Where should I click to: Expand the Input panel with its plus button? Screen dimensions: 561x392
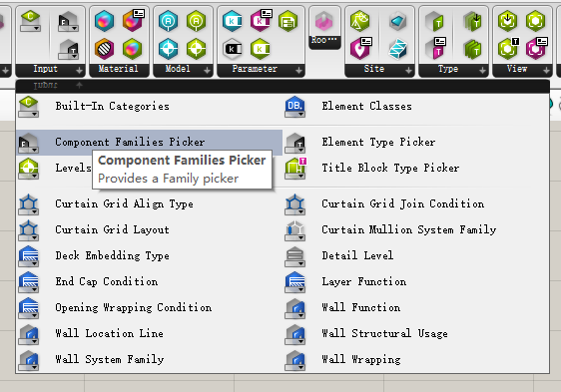(80, 71)
